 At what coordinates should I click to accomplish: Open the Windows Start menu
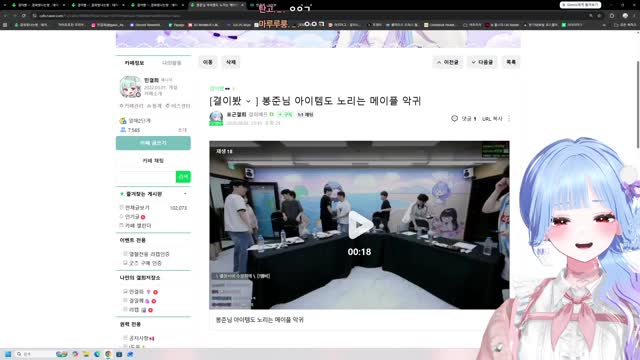pyautogui.click(x=8, y=354)
